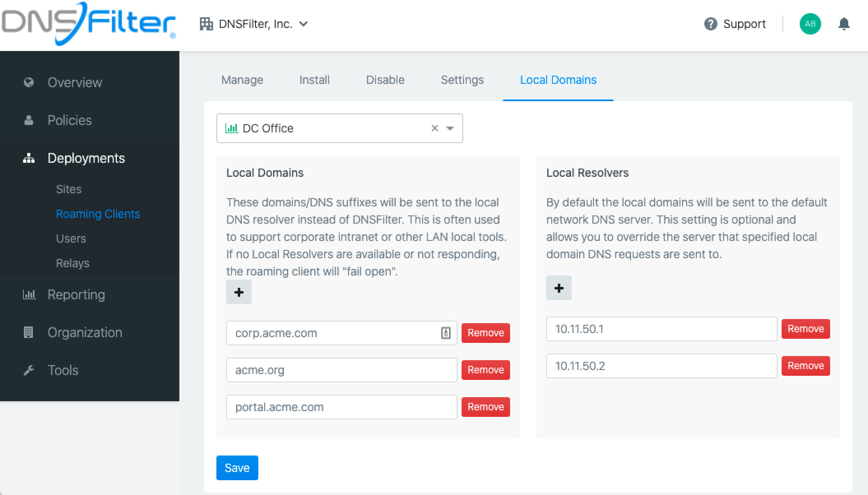Select the Local Domains tab
868x495 pixels.
click(558, 80)
